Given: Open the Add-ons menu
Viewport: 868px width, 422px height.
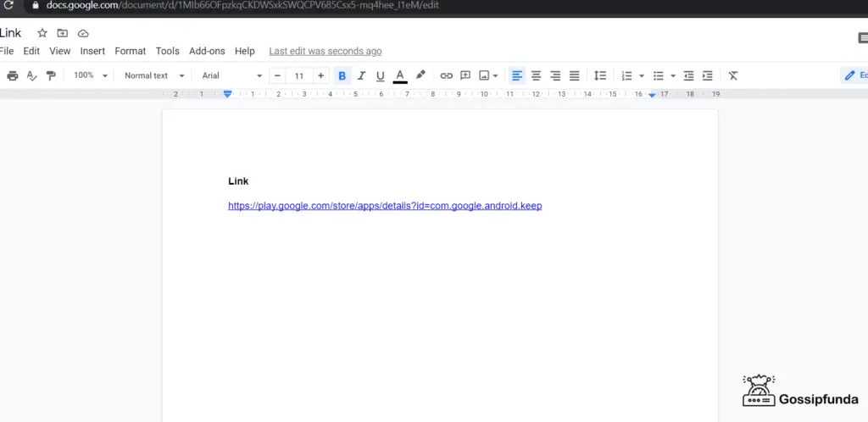Looking at the screenshot, I should [207, 51].
